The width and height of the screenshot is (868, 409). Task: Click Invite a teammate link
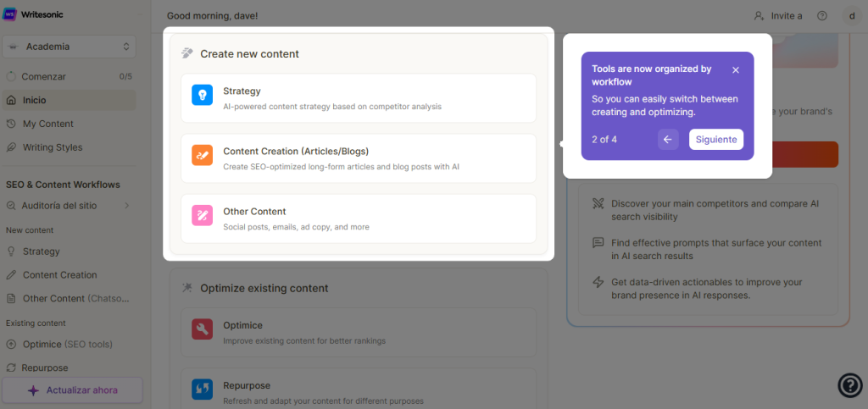pos(777,16)
